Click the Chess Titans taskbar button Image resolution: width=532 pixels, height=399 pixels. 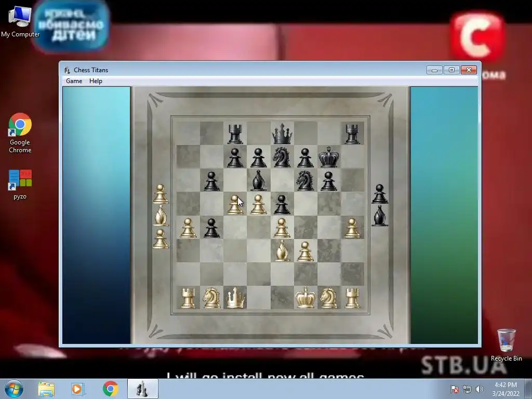142,389
